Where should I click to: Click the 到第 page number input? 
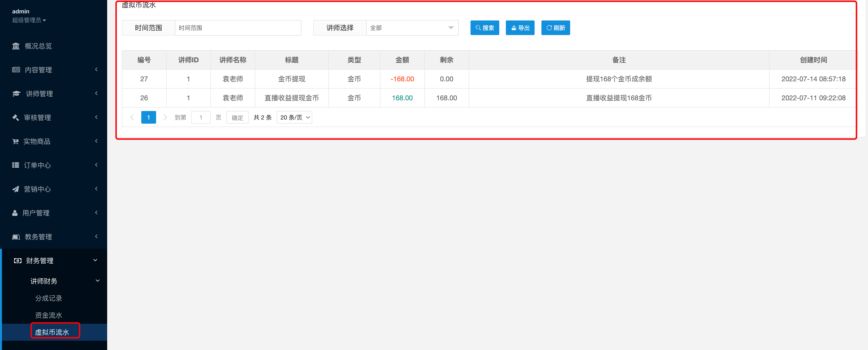click(x=201, y=117)
